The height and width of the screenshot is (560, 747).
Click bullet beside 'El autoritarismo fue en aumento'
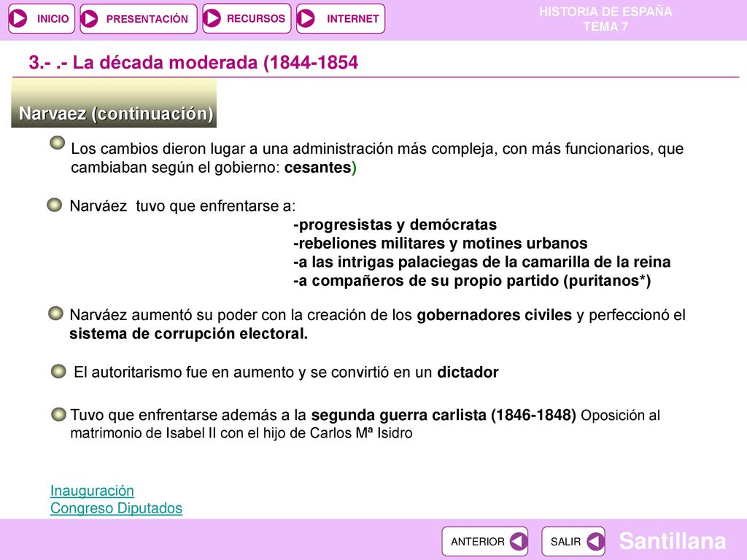(x=58, y=371)
